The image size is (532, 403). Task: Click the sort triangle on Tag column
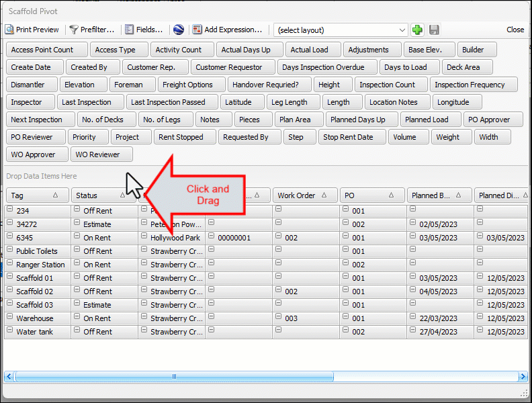point(55,195)
